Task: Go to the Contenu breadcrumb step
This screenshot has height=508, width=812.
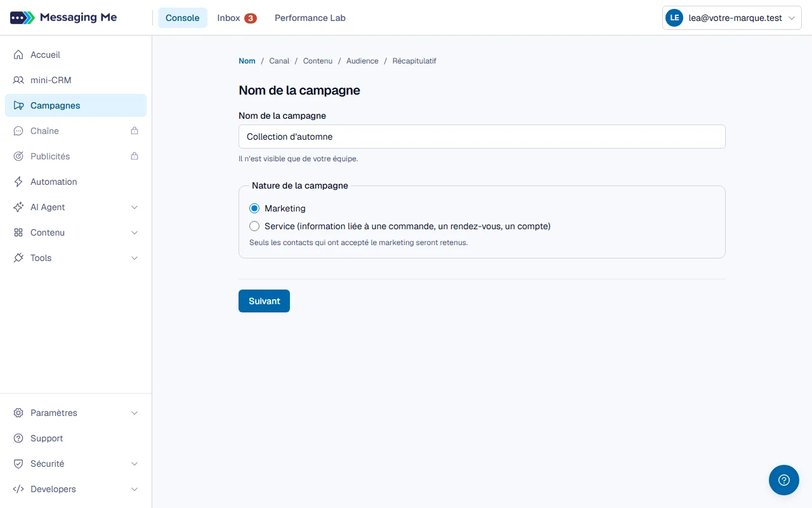Action: click(318, 61)
